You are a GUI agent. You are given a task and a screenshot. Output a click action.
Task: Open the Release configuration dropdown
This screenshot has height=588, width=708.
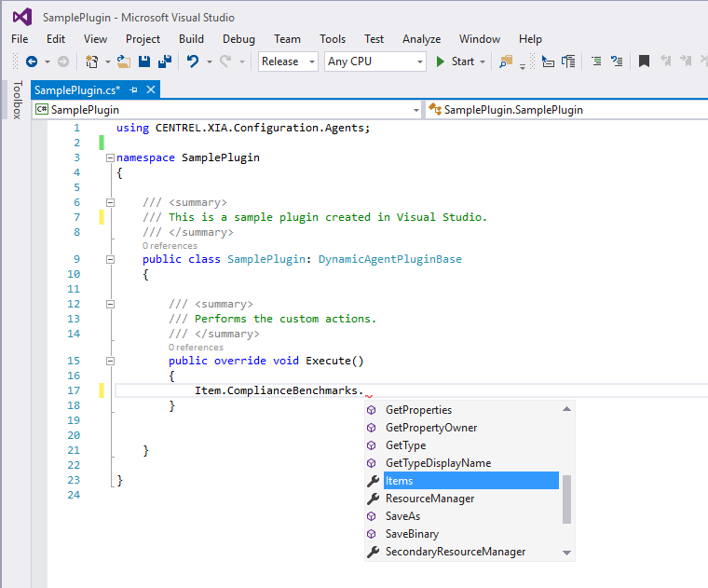(x=288, y=62)
